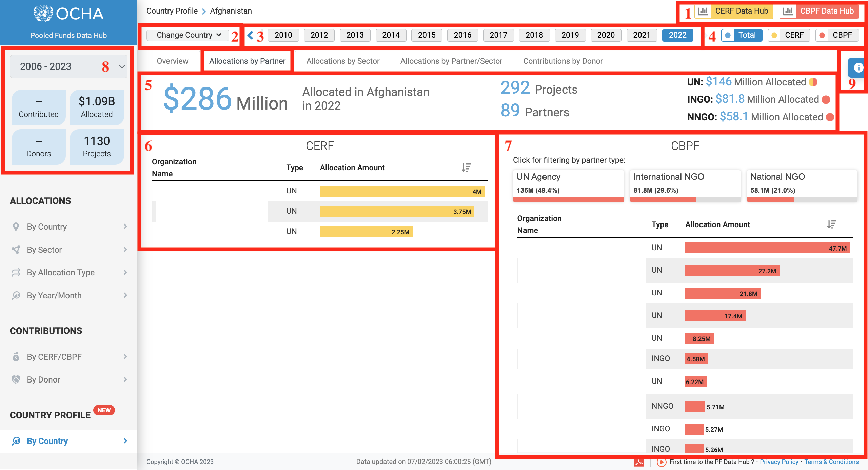Image resolution: width=868 pixels, height=470 pixels.
Task: Download the PDF via footer icon
Action: tap(639, 462)
